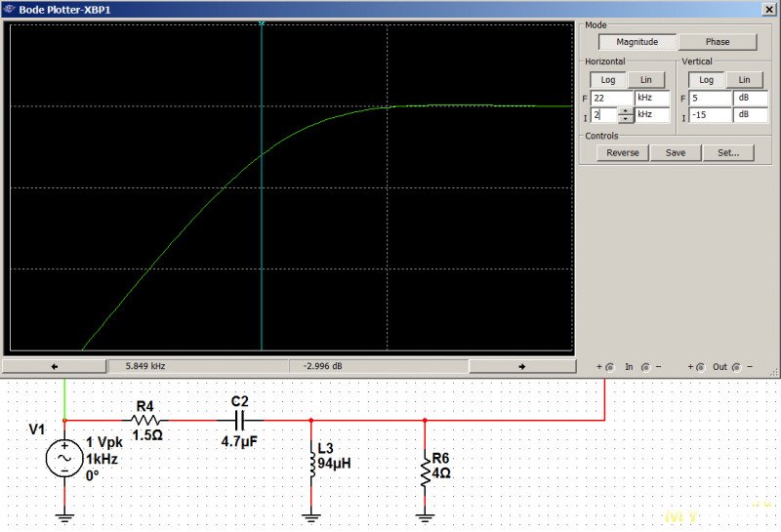The height and width of the screenshot is (532, 781).
Task: Select the R6 4Ω resistor symbol
Action: (425, 472)
